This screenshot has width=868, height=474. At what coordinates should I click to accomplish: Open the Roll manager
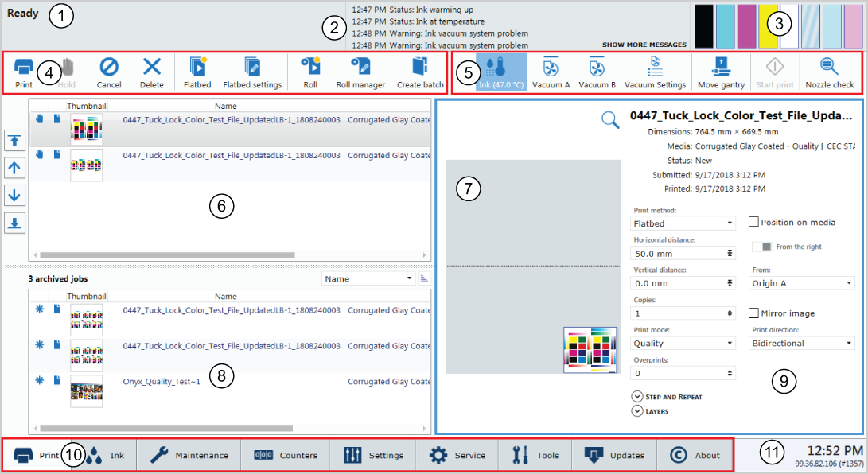pos(360,72)
